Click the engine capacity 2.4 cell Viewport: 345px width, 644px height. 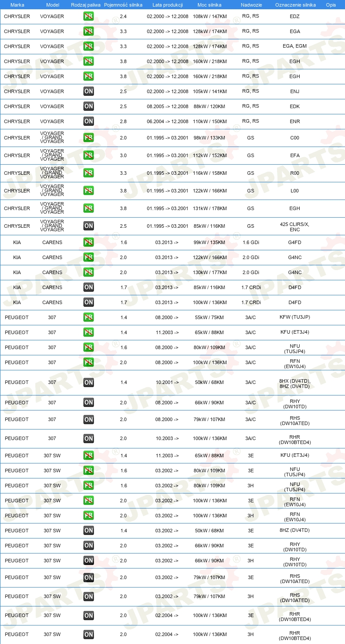124,16
